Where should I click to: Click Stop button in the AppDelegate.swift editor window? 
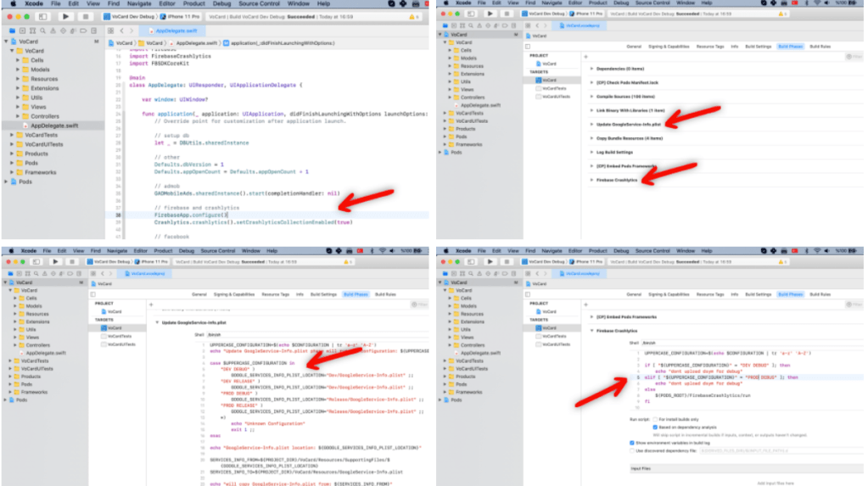85,16
